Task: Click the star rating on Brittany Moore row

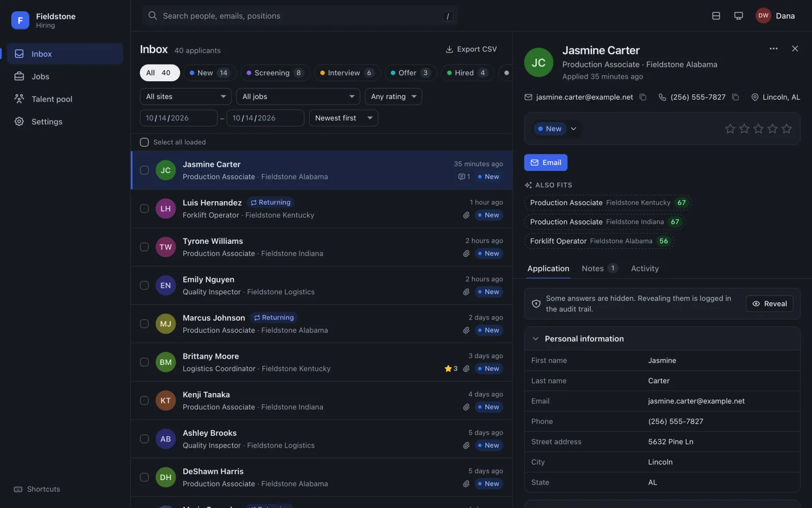Action: (451, 369)
